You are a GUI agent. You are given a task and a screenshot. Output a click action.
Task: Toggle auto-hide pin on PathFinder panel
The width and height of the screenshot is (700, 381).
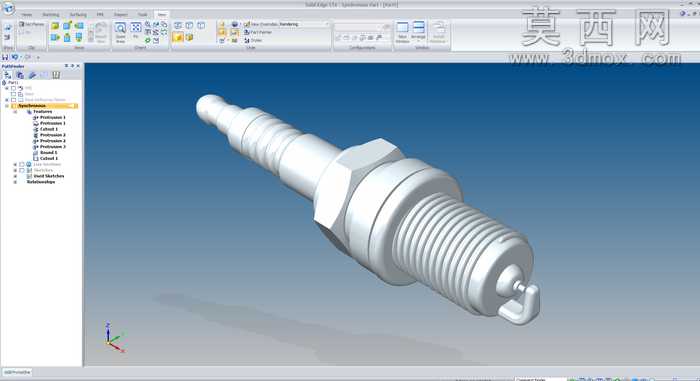click(72, 66)
